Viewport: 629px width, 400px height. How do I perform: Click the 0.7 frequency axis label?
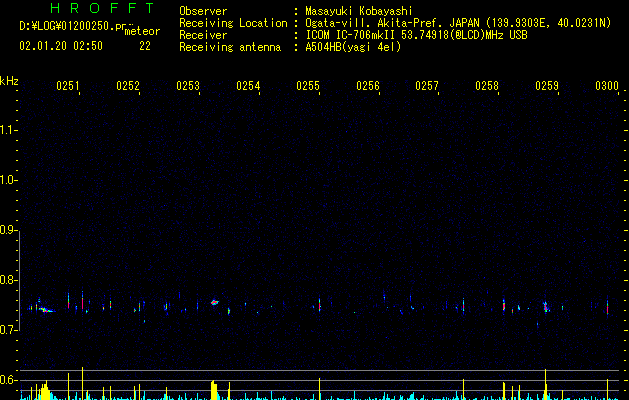(9, 330)
